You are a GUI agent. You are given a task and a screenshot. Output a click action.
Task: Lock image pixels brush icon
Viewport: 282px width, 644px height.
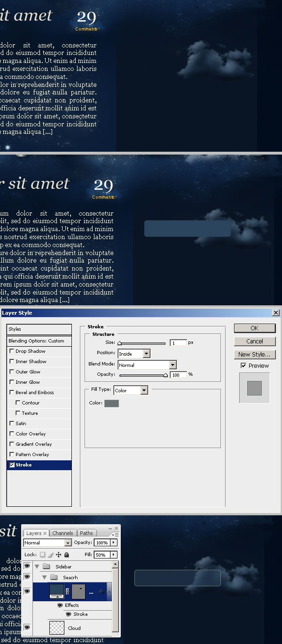(50, 555)
